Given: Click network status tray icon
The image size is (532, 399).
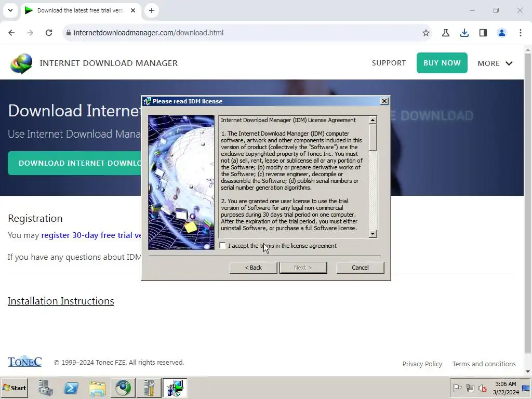Looking at the screenshot, I should click(470, 388).
